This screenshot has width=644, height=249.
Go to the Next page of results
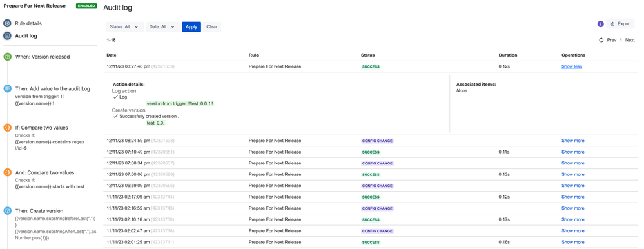click(x=630, y=40)
